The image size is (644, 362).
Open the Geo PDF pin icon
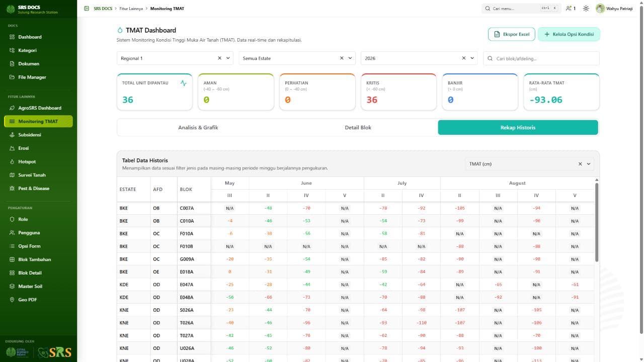point(12,300)
